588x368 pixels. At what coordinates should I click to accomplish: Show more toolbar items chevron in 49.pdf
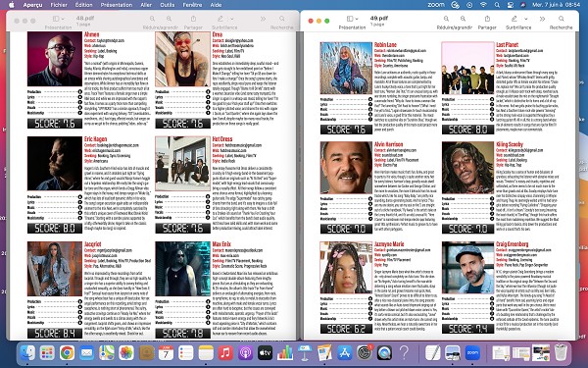click(x=542, y=19)
